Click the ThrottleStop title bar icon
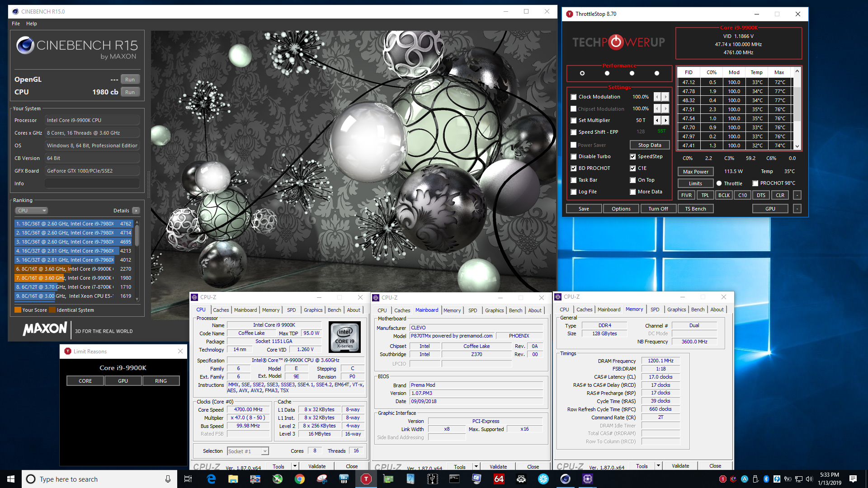This screenshot has height=488, width=868. [x=570, y=14]
